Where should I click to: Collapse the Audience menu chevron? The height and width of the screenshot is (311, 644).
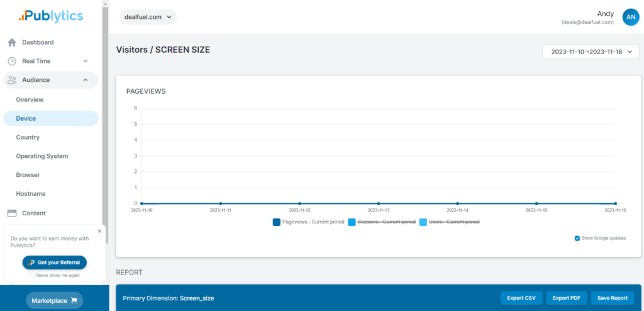(86, 80)
